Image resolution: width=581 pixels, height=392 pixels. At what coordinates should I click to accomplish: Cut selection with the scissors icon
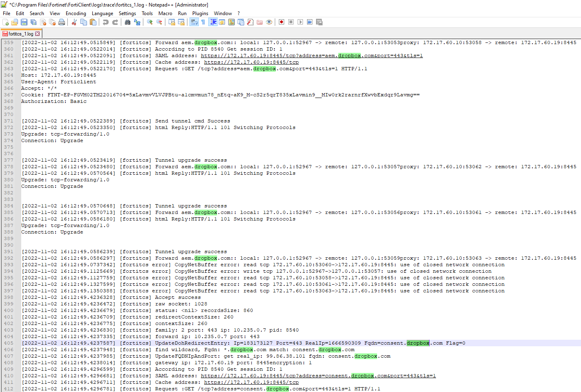(x=74, y=22)
